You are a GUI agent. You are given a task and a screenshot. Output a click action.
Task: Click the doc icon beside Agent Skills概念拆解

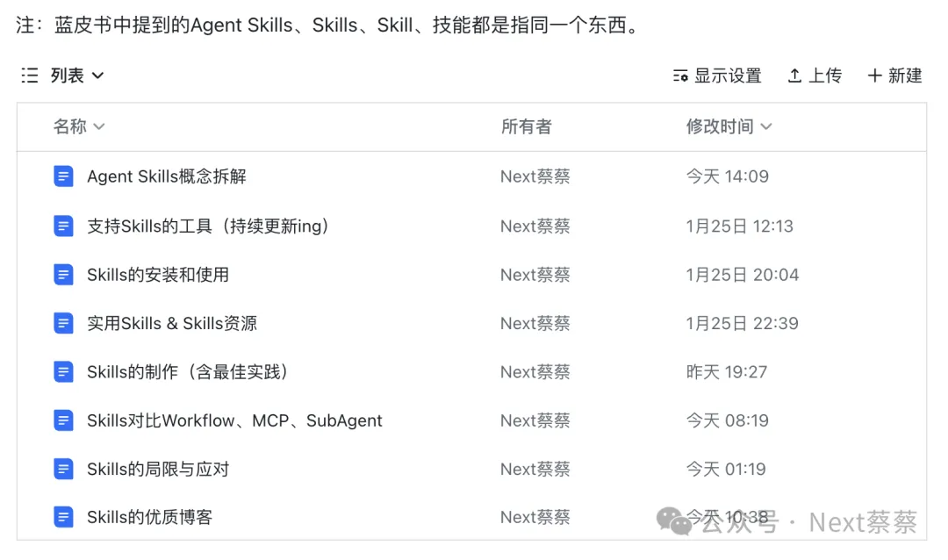click(x=63, y=176)
